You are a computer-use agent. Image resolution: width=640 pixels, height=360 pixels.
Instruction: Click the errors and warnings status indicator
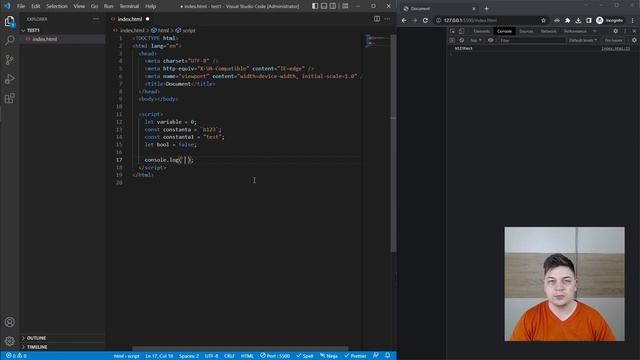(x=16, y=356)
